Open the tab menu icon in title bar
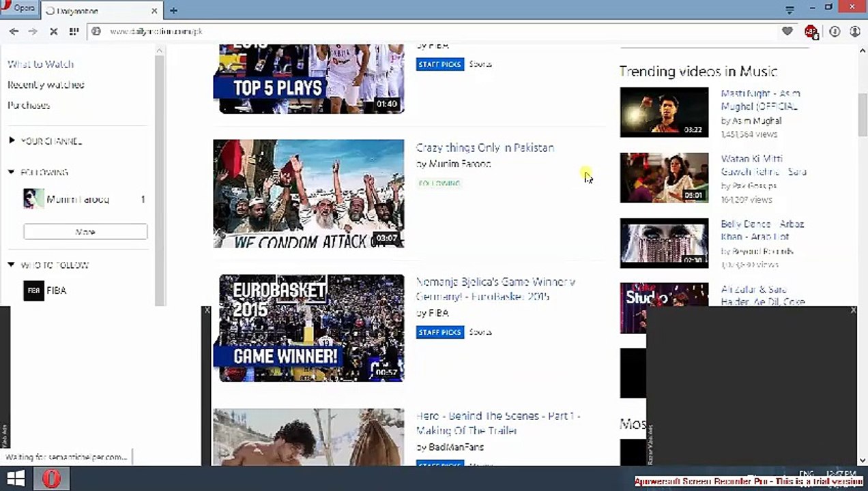Viewport: 868px width, 491px height. click(790, 10)
